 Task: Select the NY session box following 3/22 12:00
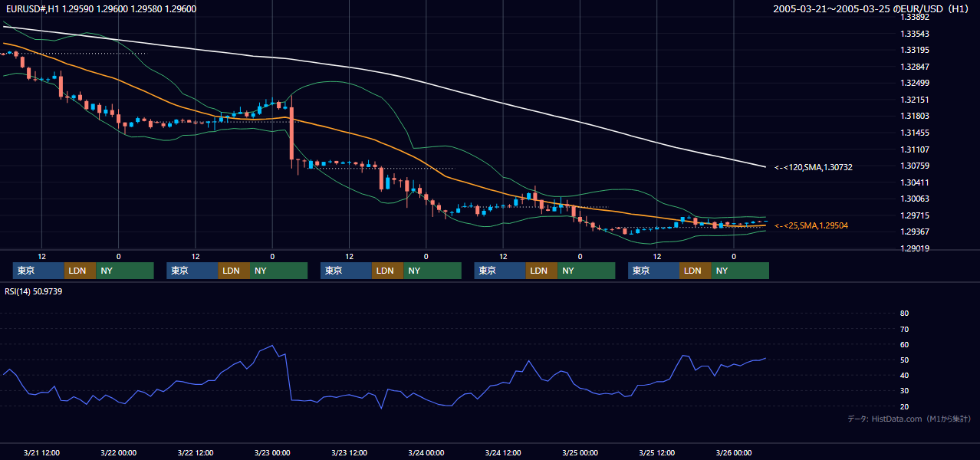pyautogui.click(x=279, y=271)
